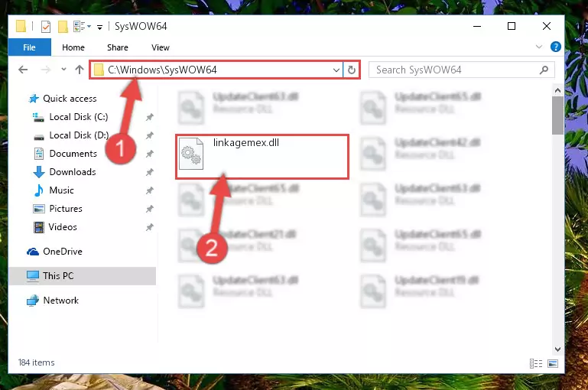Click the pin icon next to Documents
Viewport: 588px width, 390px height.
pos(149,154)
